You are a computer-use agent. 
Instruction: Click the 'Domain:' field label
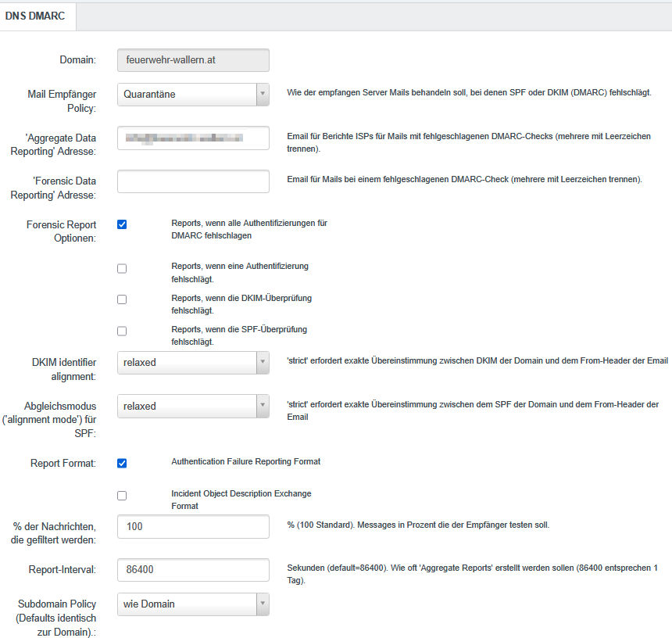click(77, 60)
